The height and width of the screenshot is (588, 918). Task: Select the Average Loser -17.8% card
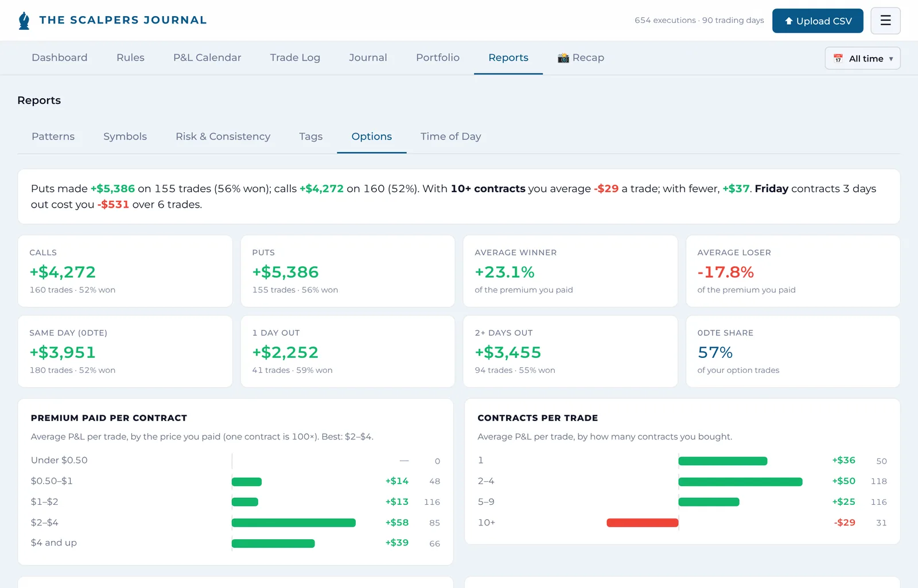pos(793,271)
